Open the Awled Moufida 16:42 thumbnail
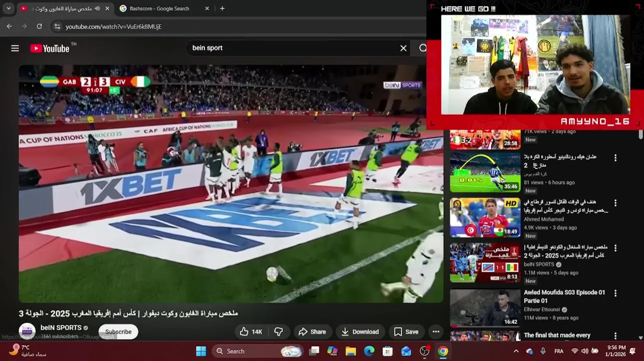 click(x=485, y=308)
